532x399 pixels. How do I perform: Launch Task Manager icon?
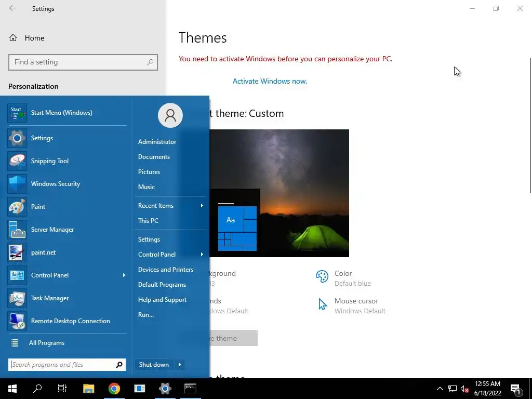tap(17, 298)
